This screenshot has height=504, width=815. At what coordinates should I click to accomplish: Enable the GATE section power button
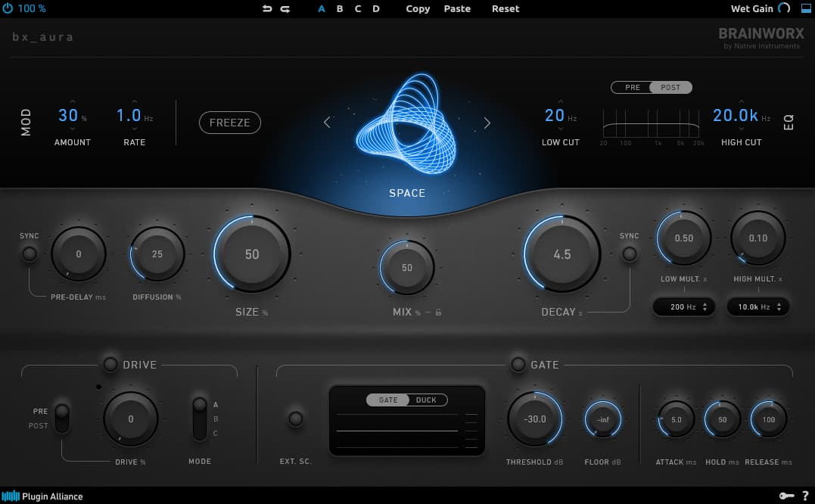pos(518,364)
